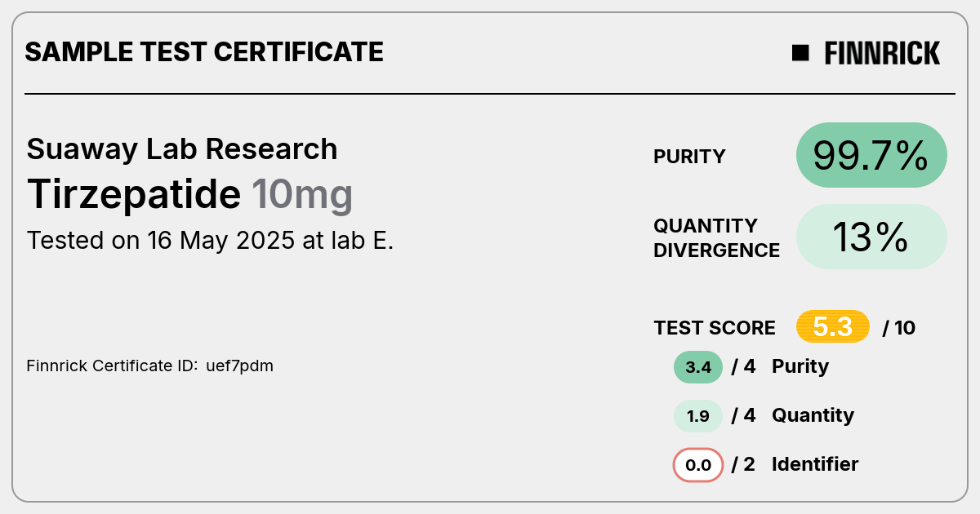Click the yellow 5.3 test score badge

[x=833, y=327]
